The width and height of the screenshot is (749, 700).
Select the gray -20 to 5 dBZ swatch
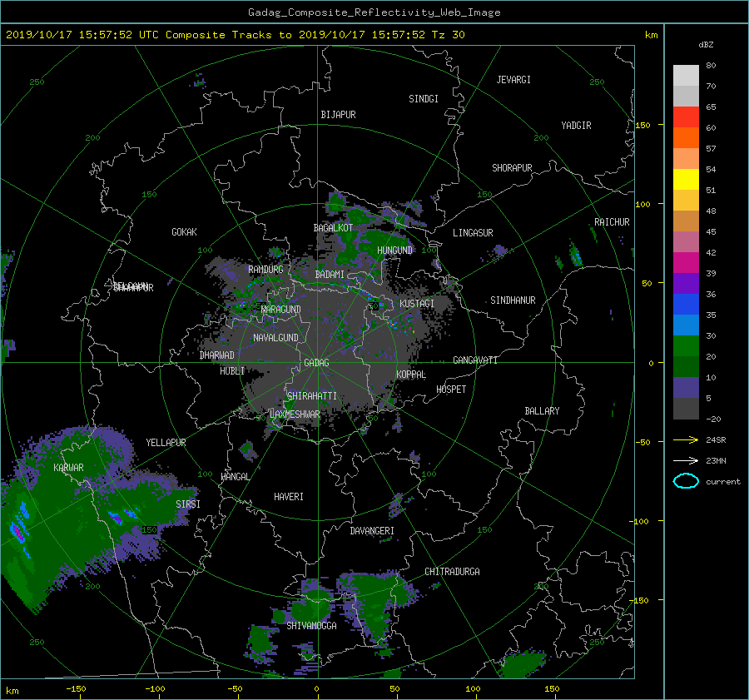tap(686, 409)
